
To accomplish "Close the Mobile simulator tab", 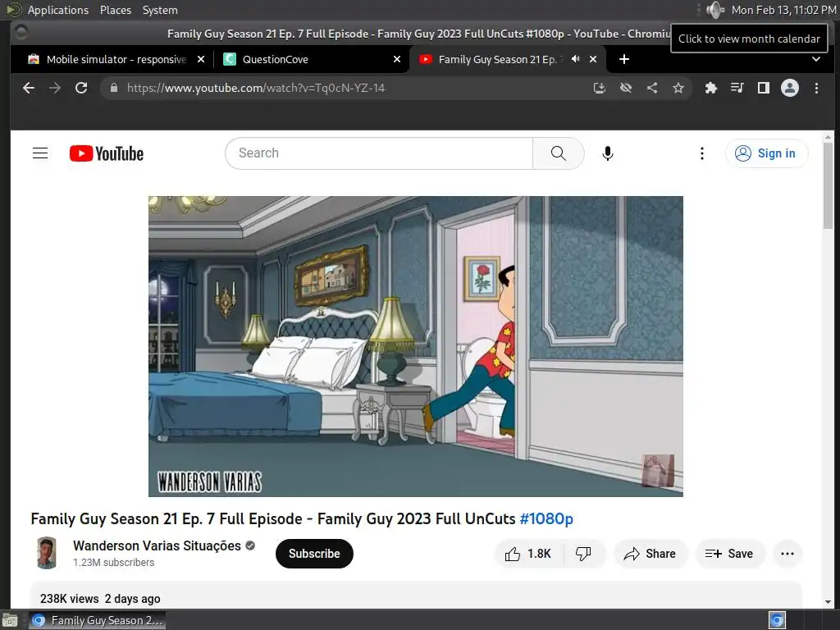I will (201, 59).
